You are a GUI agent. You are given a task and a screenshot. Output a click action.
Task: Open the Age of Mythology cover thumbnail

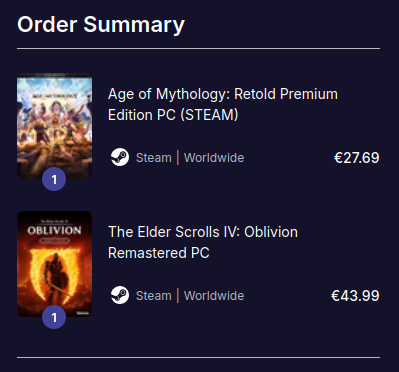point(55,126)
